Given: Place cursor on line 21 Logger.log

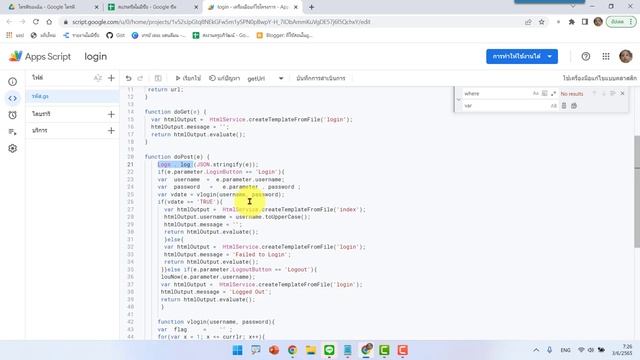Looking at the screenshot, I should coord(207,164).
